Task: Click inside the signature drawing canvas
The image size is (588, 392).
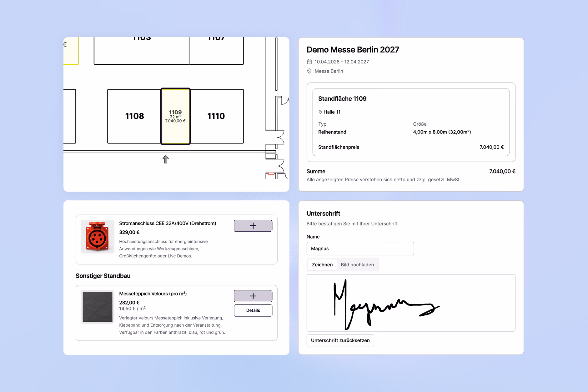Action: (411, 303)
